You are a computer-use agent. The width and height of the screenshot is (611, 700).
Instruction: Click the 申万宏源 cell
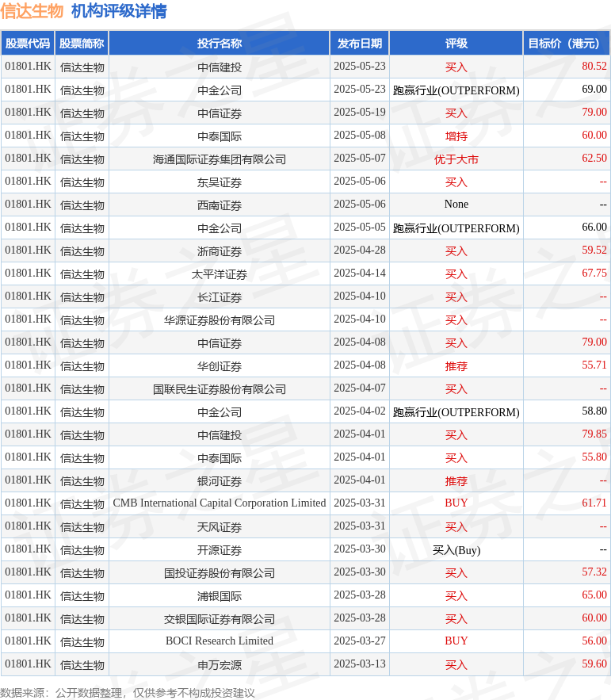click(x=220, y=665)
